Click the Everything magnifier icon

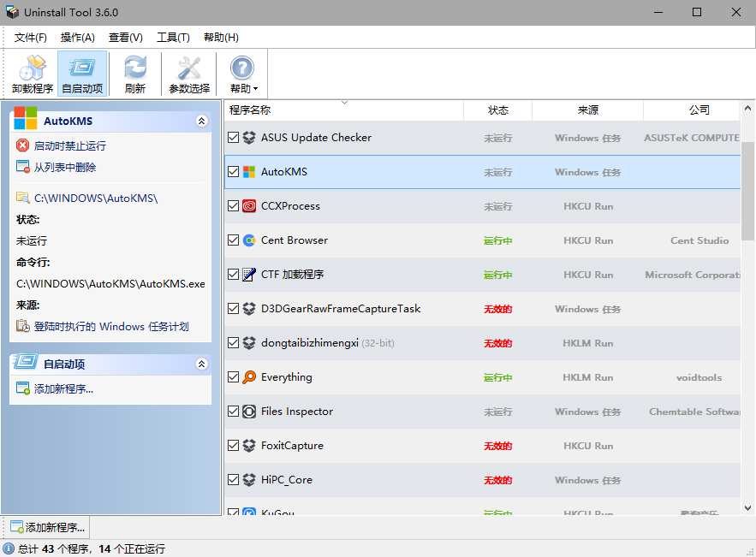[x=249, y=377]
